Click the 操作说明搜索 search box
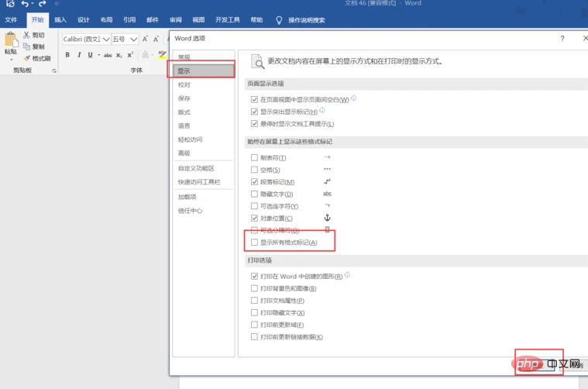This screenshot has width=588, height=389. pos(306,20)
